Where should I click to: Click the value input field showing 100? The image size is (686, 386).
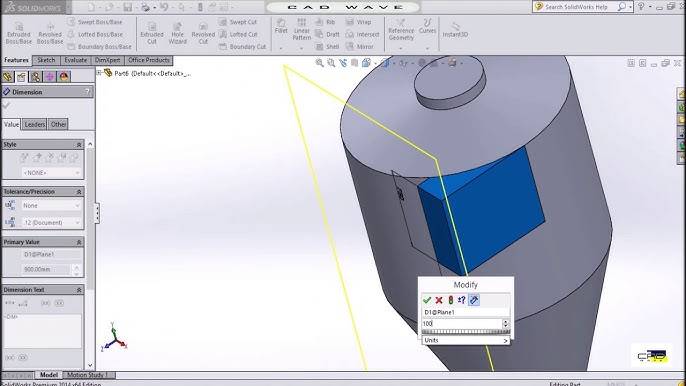[462, 323]
